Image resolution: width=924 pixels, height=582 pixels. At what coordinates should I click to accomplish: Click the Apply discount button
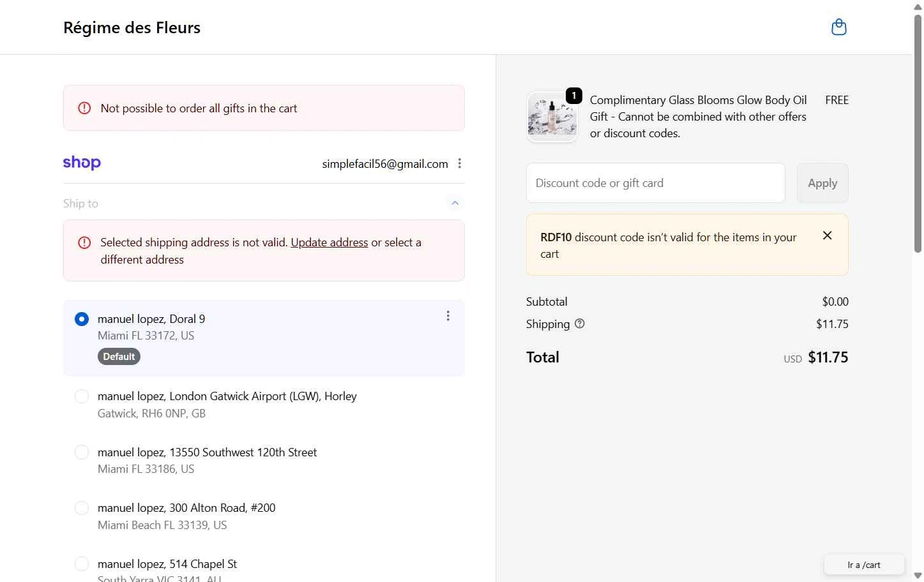[x=822, y=183]
